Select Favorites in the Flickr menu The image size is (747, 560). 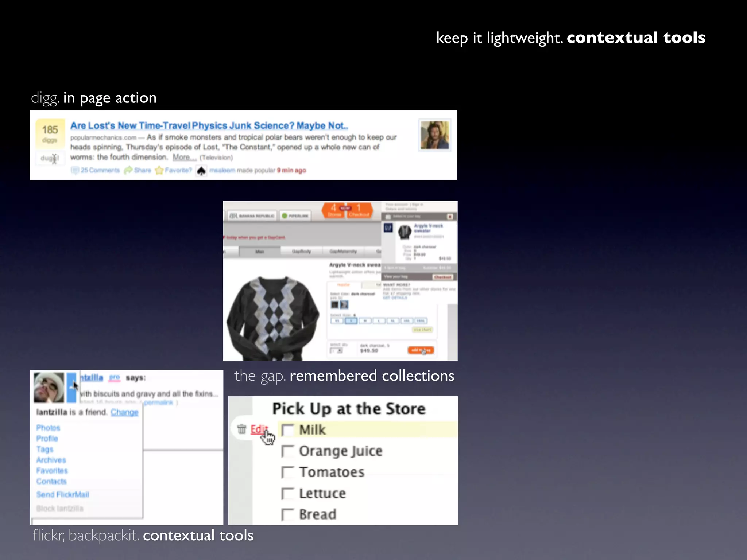click(52, 471)
